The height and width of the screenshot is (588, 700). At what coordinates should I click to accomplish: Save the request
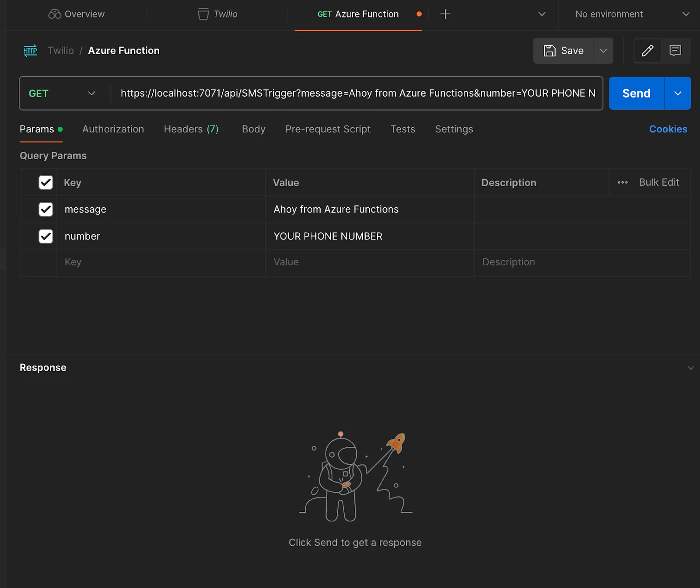563,51
